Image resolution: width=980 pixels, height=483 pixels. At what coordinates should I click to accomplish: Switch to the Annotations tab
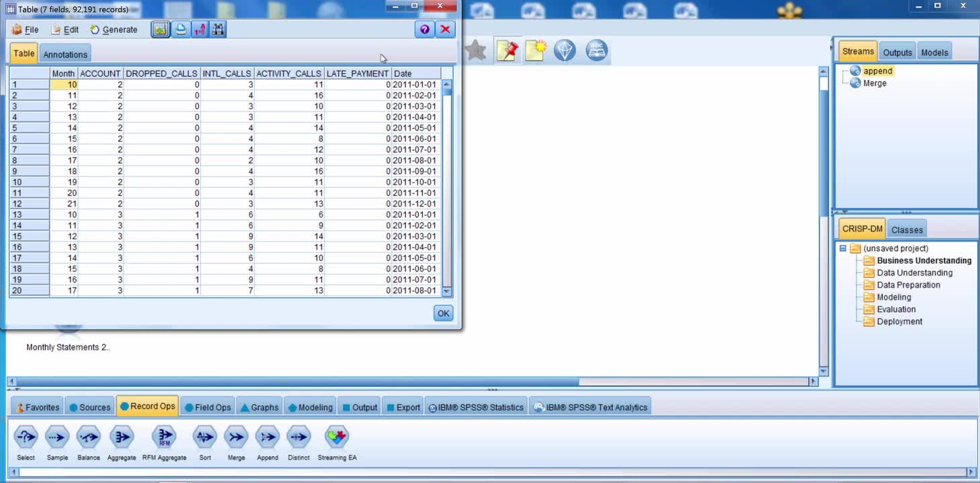tap(65, 54)
